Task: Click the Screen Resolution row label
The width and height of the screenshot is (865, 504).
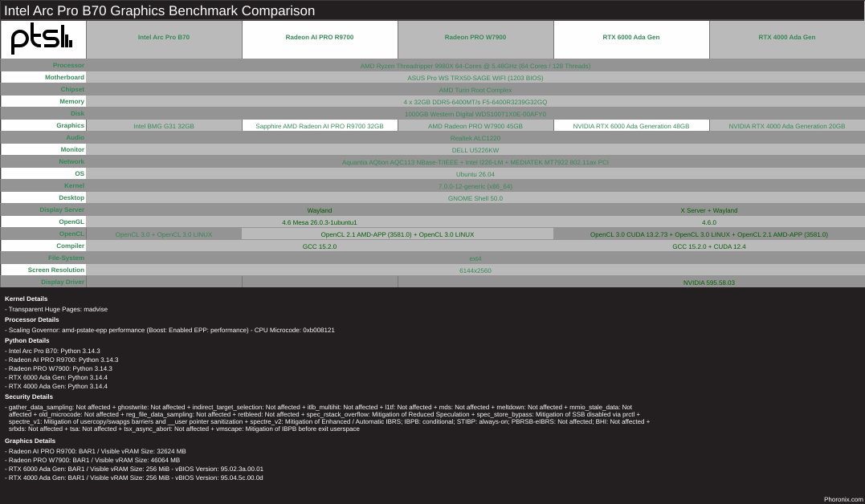Action: pos(56,270)
